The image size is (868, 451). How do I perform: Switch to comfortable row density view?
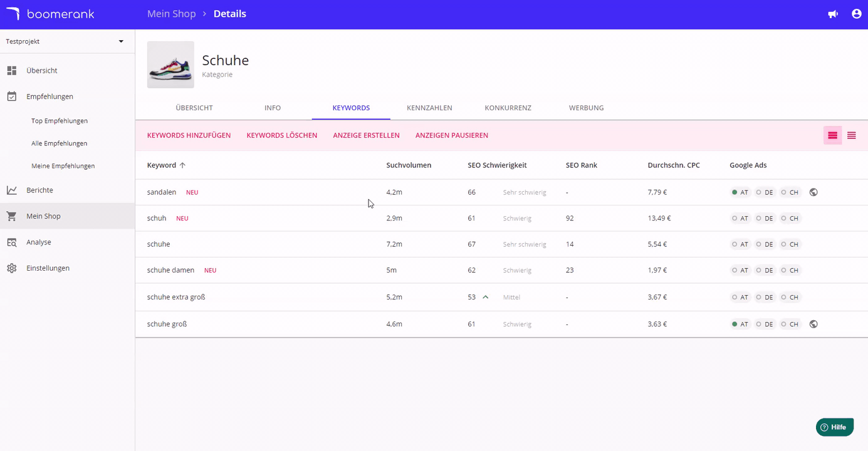tap(833, 135)
